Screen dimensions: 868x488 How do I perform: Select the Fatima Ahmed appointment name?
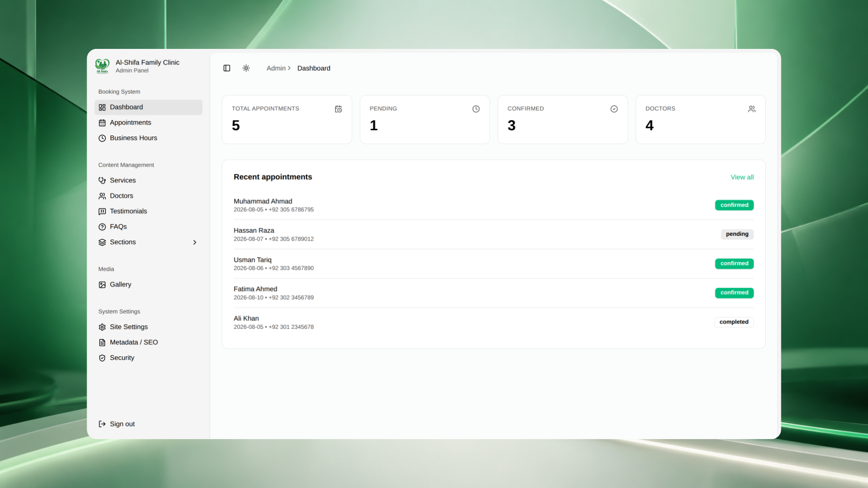tap(255, 289)
